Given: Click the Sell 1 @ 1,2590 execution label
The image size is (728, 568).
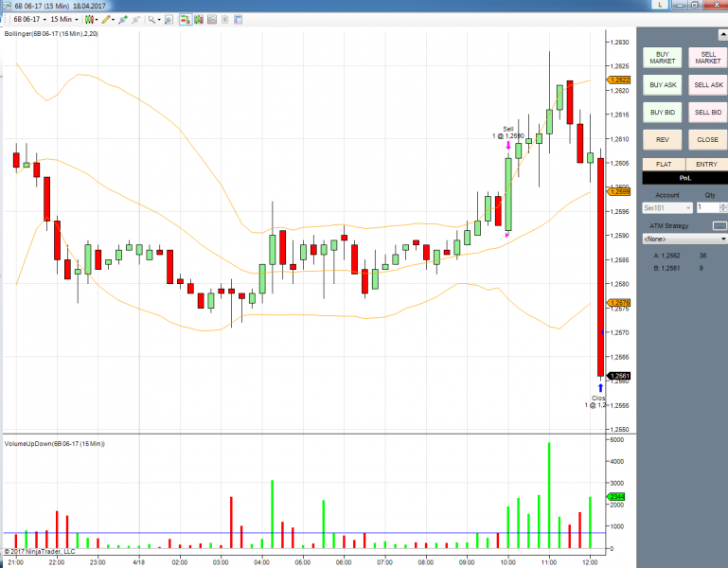Looking at the screenshot, I should coord(508,133).
